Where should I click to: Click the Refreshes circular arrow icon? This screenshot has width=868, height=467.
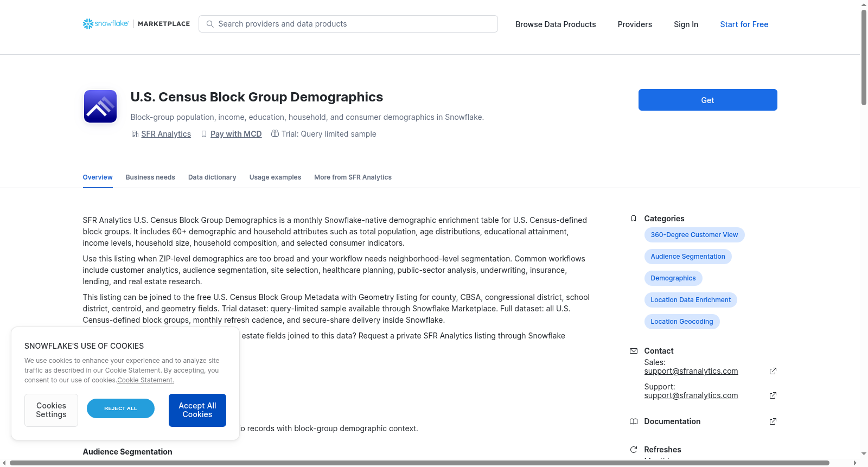point(634,450)
